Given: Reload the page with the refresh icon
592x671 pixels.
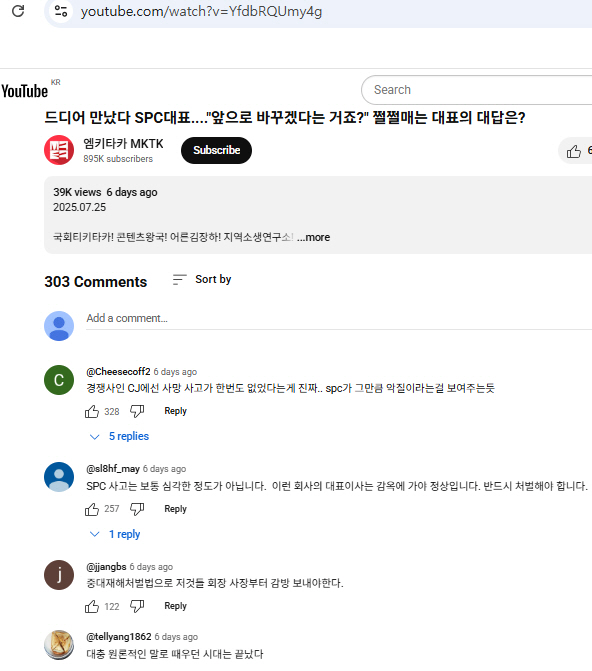Looking at the screenshot, I should point(18,11).
